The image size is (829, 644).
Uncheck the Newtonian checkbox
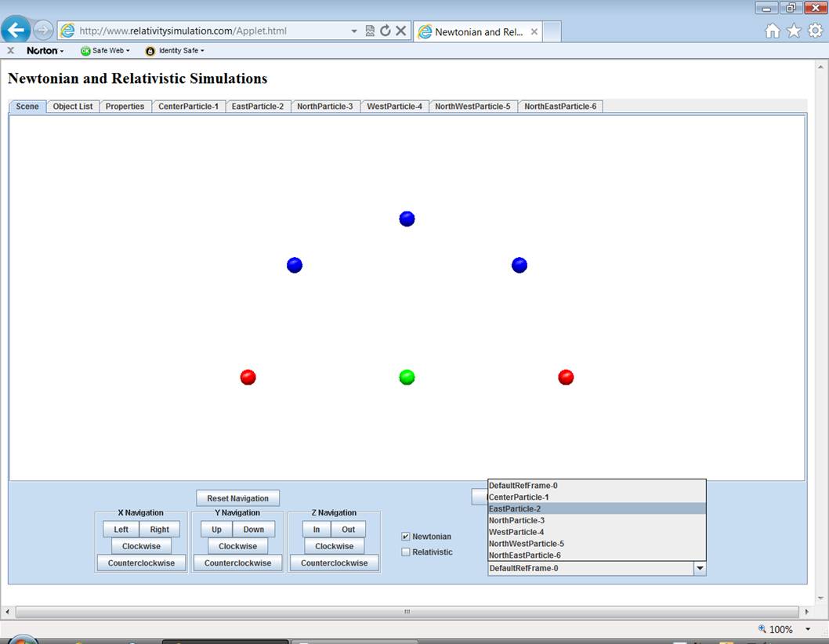[x=406, y=537]
